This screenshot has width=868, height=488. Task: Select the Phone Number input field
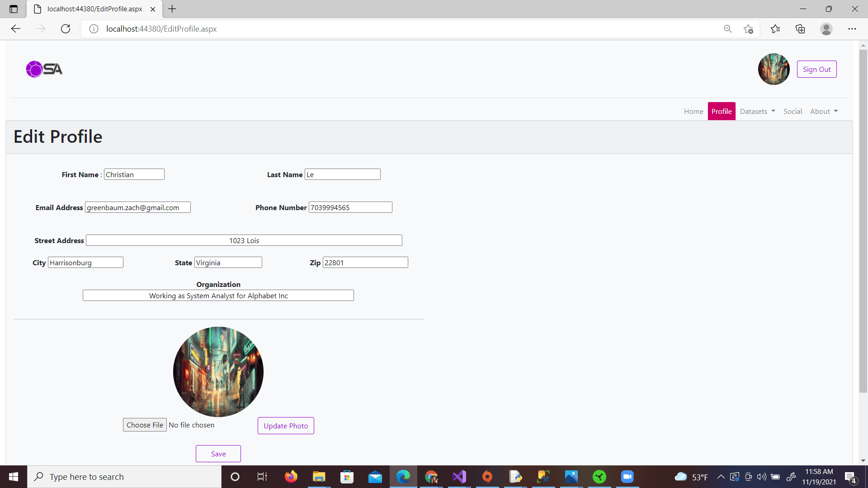(x=350, y=207)
